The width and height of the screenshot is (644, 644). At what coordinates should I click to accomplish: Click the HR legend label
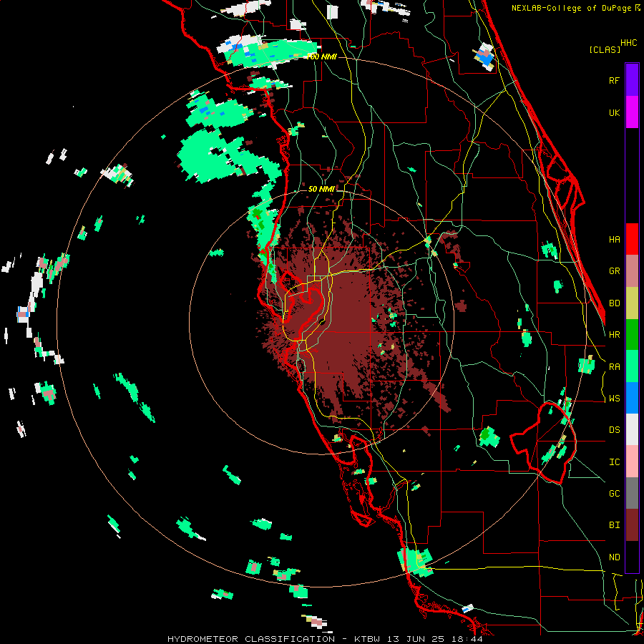(x=614, y=335)
